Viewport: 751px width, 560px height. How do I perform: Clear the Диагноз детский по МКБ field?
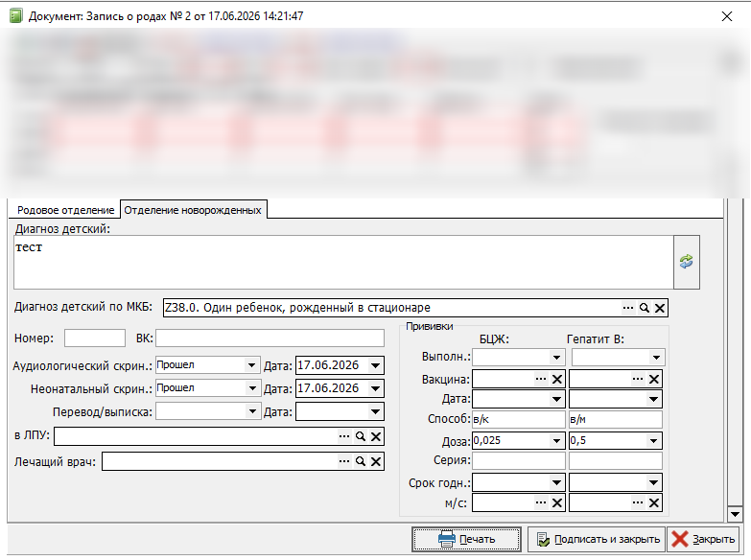(660, 308)
